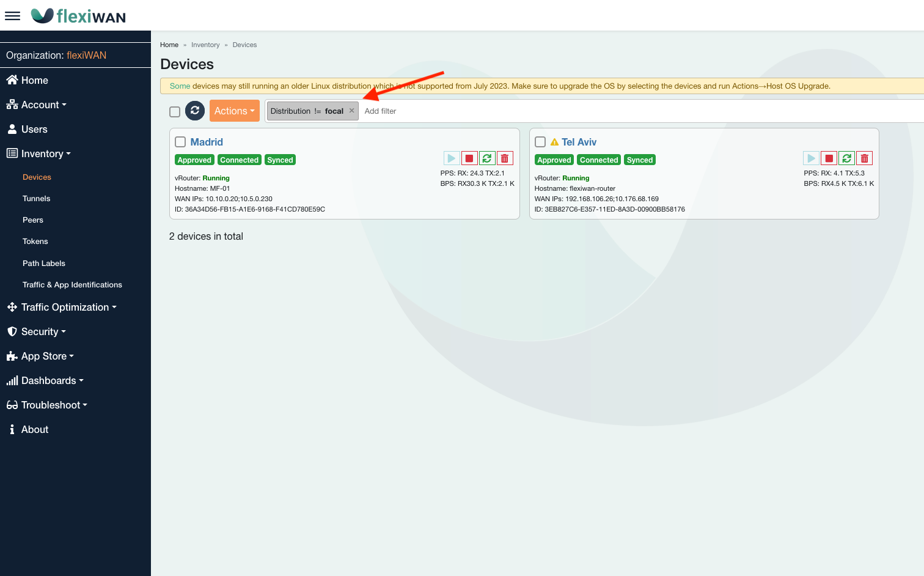Click the flexiWAN organization name

coord(86,55)
